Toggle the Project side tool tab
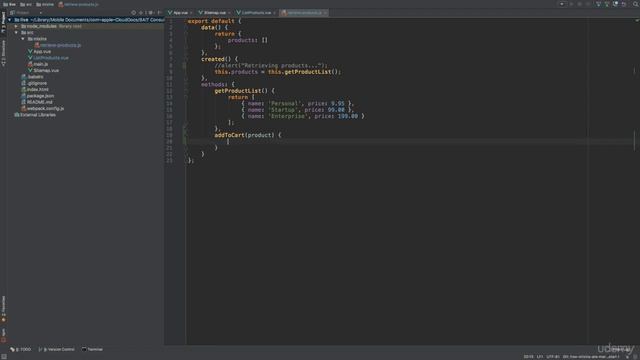This screenshot has height=360, width=640. pos(3,23)
